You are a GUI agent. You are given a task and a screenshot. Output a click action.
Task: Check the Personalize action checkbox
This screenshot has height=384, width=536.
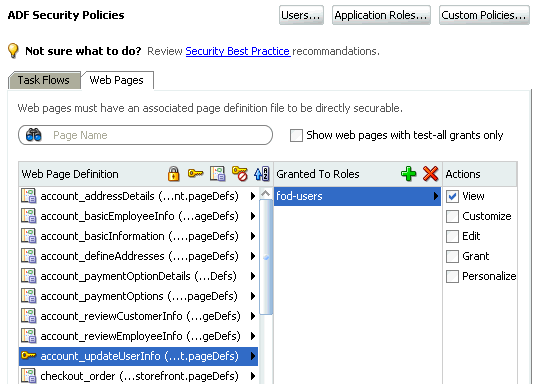pos(452,276)
